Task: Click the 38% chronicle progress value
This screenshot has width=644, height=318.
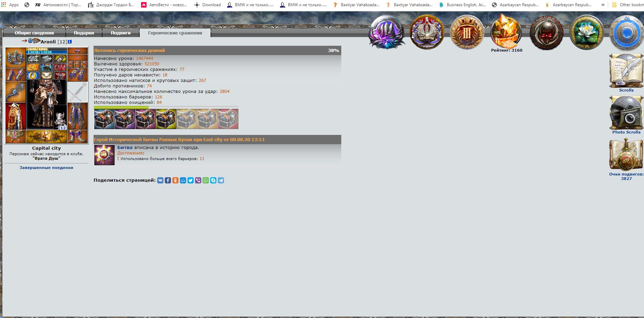Action: (333, 50)
